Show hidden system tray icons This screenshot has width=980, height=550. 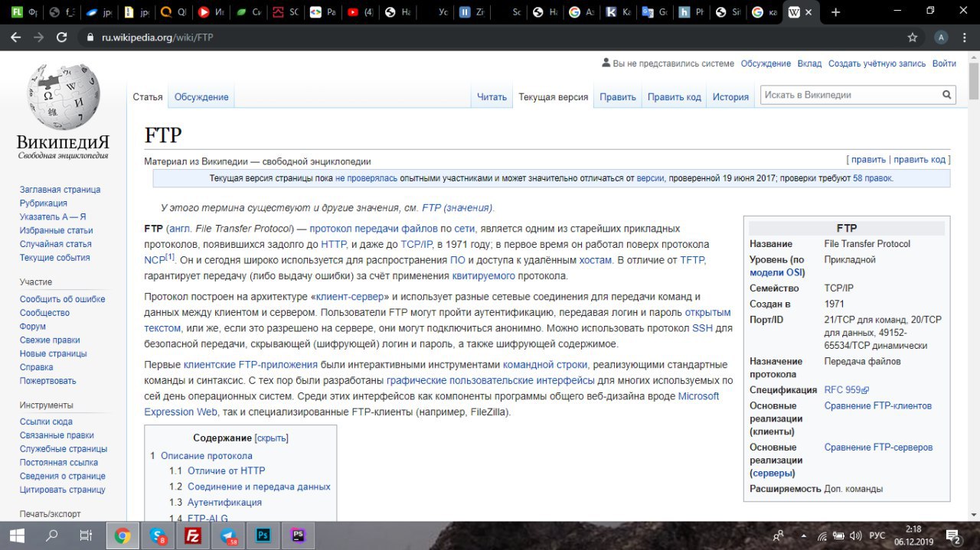pos(803,535)
